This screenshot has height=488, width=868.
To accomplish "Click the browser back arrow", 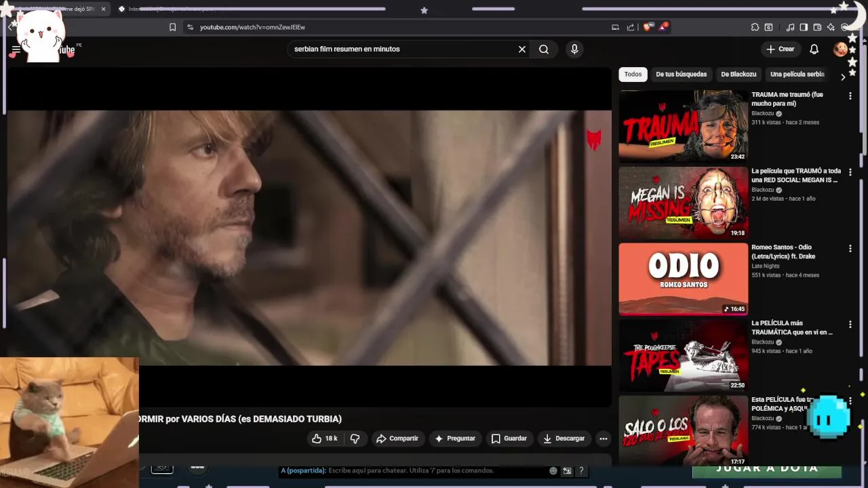I will (12, 27).
